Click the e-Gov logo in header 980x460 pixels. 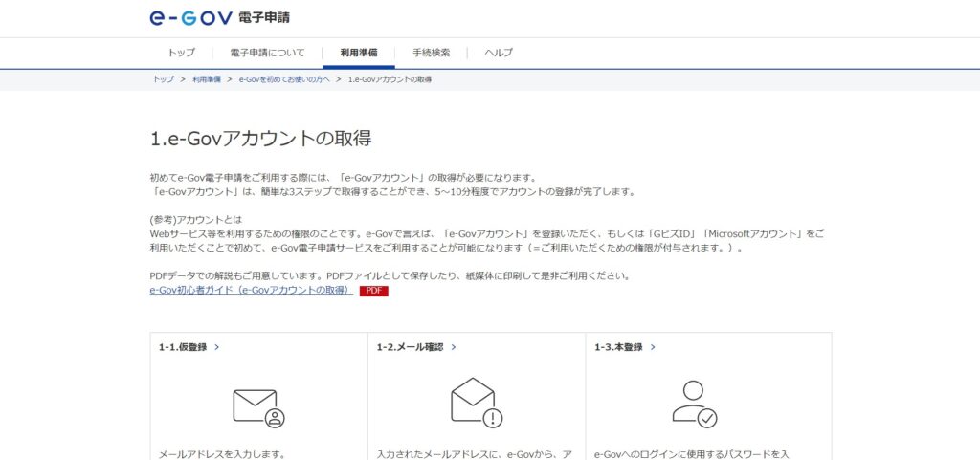[x=219, y=17]
